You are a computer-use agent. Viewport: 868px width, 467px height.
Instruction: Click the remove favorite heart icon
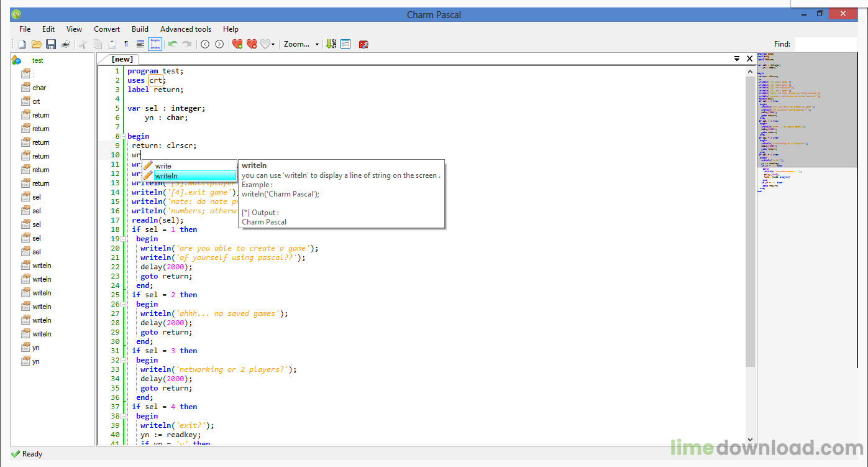click(252, 44)
